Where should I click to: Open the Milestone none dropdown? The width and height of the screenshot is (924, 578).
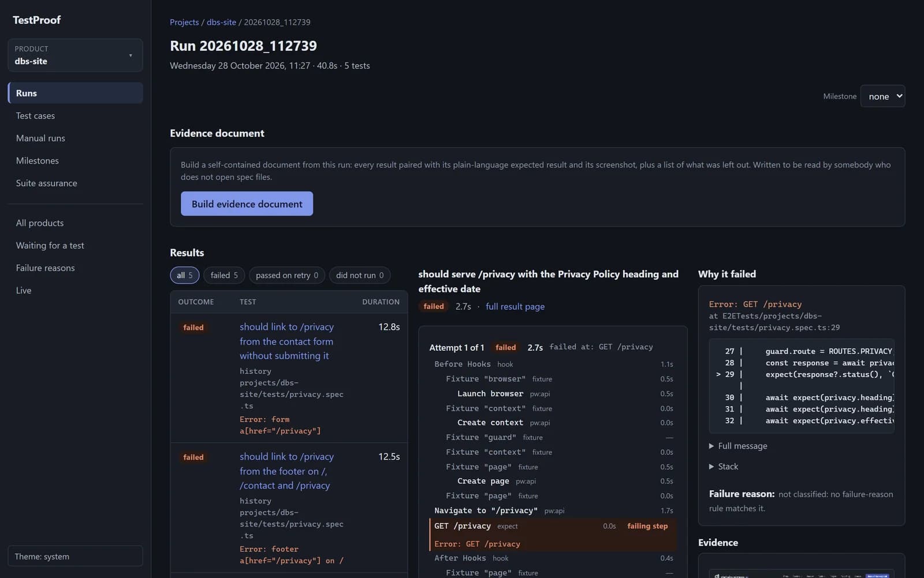pos(882,97)
